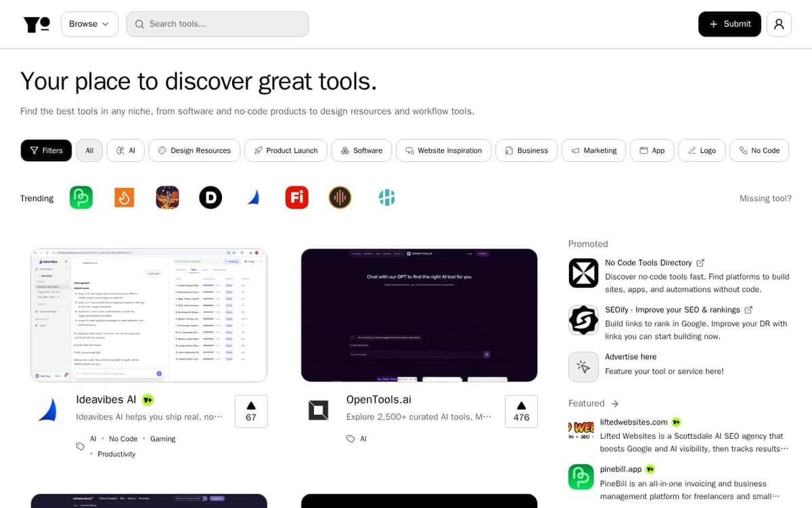Click the SEOify logo icon
Image resolution: width=812 pixels, height=508 pixels.
(583, 320)
